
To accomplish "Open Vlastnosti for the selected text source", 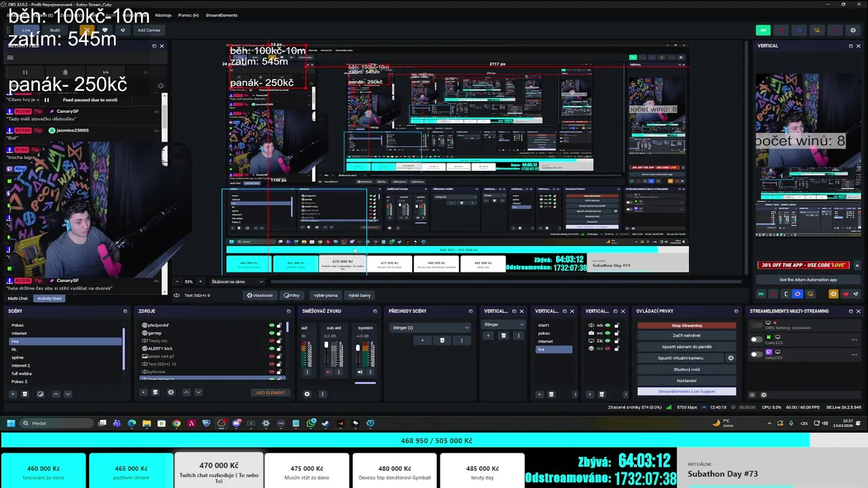I will pos(260,296).
